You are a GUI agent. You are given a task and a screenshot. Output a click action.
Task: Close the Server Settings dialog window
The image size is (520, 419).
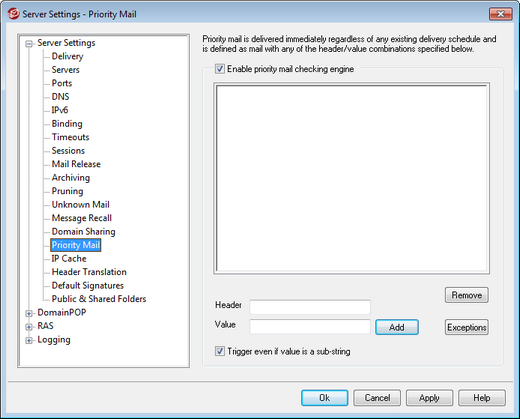coord(500,14)
